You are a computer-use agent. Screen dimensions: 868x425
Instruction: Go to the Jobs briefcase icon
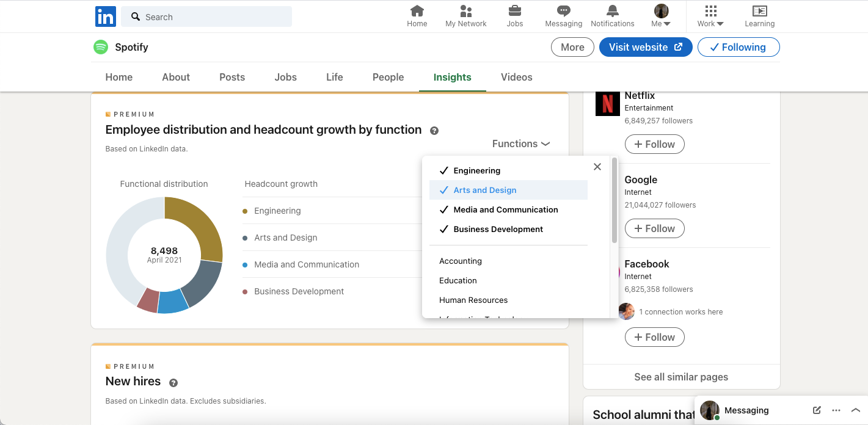515,11
